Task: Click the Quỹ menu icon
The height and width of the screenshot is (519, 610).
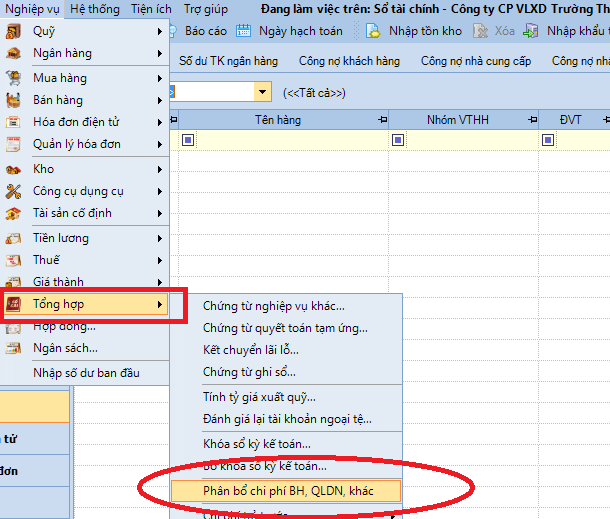Action: [14, 30]
